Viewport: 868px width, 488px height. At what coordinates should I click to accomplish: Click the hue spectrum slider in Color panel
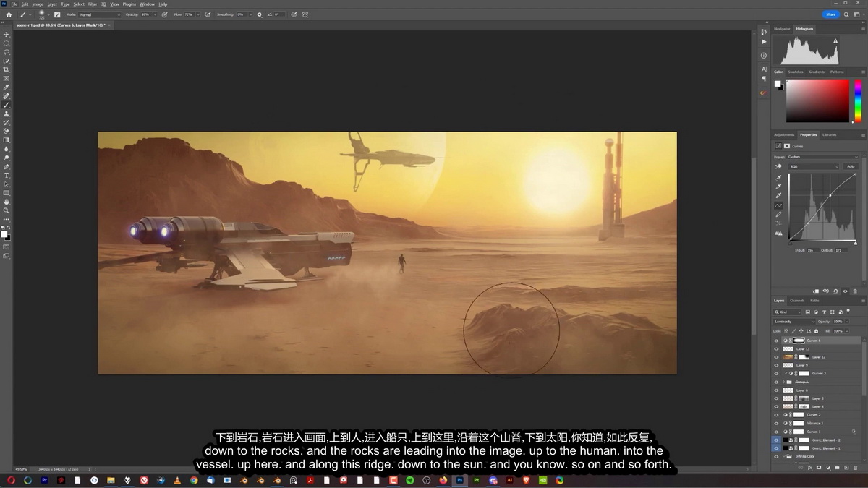[858, 100]
